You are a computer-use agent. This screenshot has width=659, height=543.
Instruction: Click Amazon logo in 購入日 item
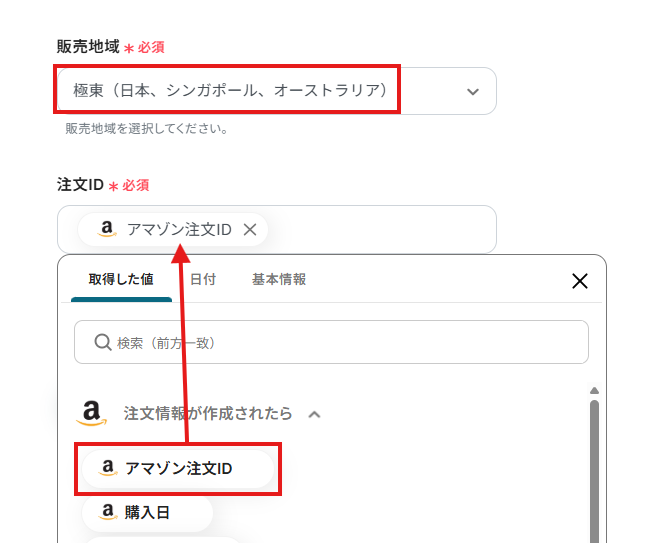click(108, 512)
